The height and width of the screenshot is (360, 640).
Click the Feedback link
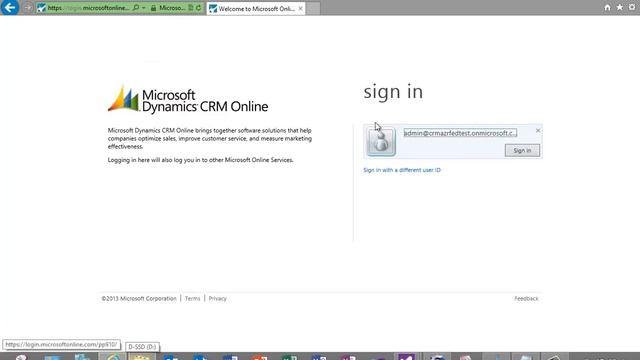pyautogui.click(x=526, y=298)
